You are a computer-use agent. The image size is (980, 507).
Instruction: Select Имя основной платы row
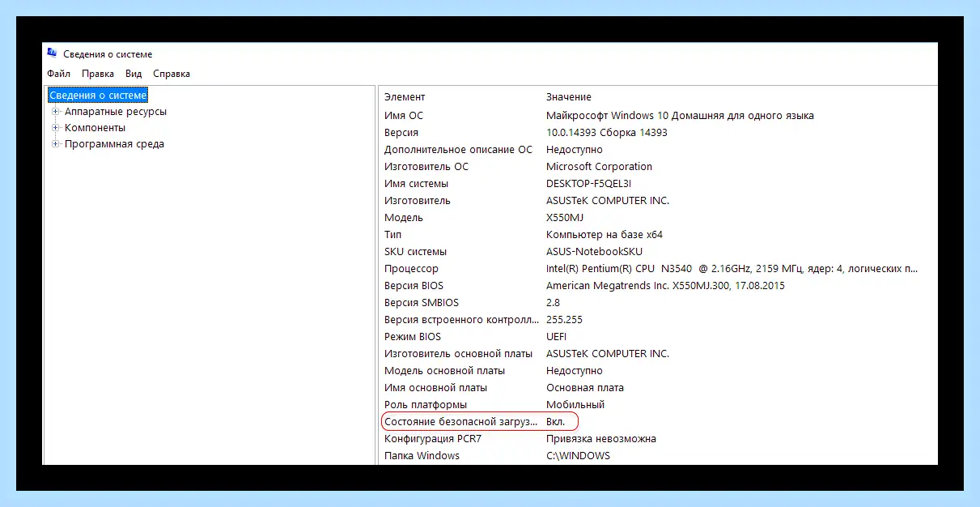coord(435,388)
